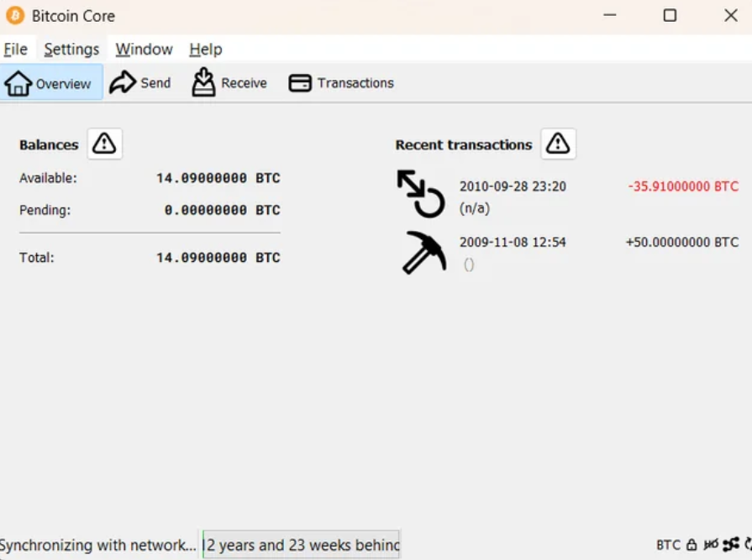Click the HD key disabled status icon

point(711,545)
